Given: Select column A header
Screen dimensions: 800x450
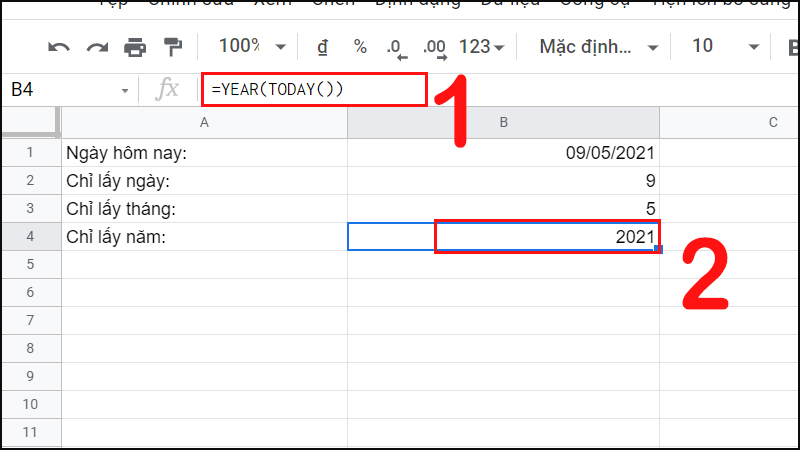Looking at the screenshot, I should pyautogui.click(x=204, y=122).
